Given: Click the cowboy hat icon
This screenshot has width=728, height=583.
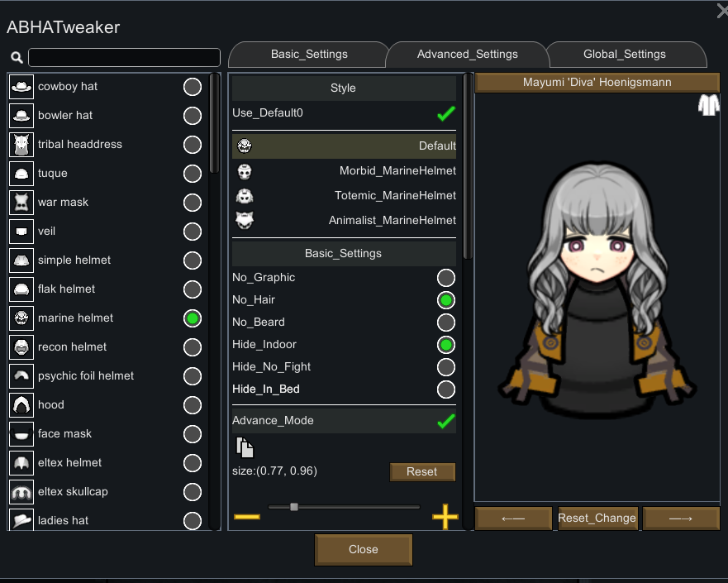Looking at the screenshot, I should 21,87.
